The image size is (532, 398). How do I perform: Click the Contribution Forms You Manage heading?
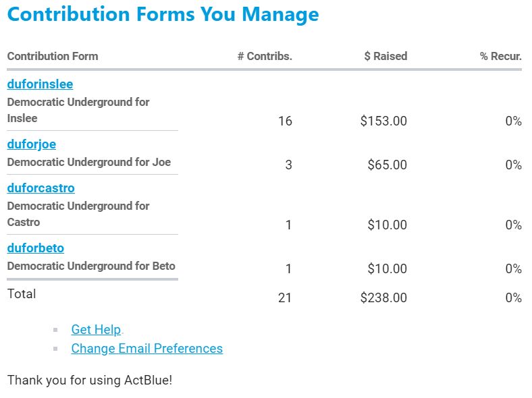[x=163, y=15]
